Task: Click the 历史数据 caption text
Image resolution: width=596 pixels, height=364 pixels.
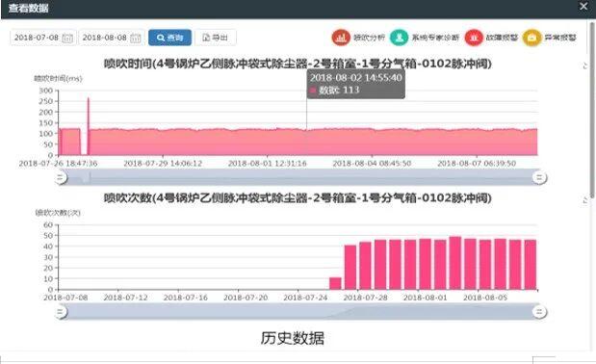Action: coord(293,338)
